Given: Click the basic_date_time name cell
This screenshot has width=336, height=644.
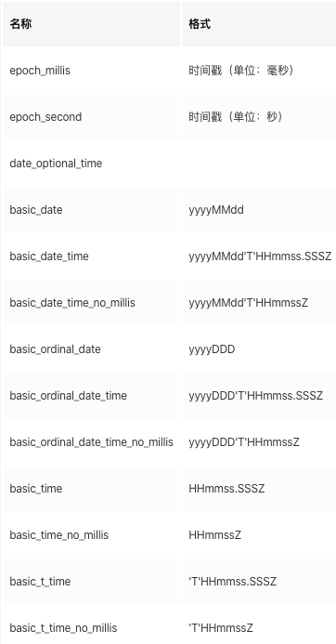Looking at the screenshot, I should tap(49, 256).
